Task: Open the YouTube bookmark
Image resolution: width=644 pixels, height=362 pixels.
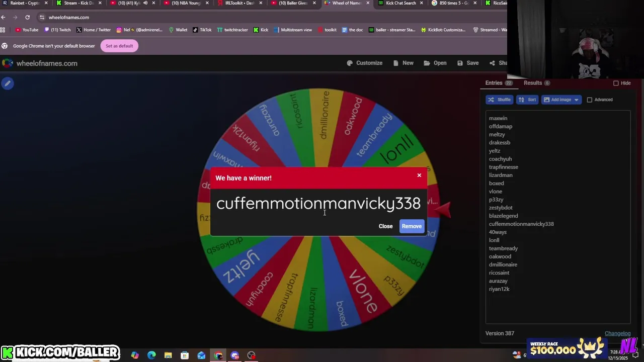Action: [x=27, y=30]
